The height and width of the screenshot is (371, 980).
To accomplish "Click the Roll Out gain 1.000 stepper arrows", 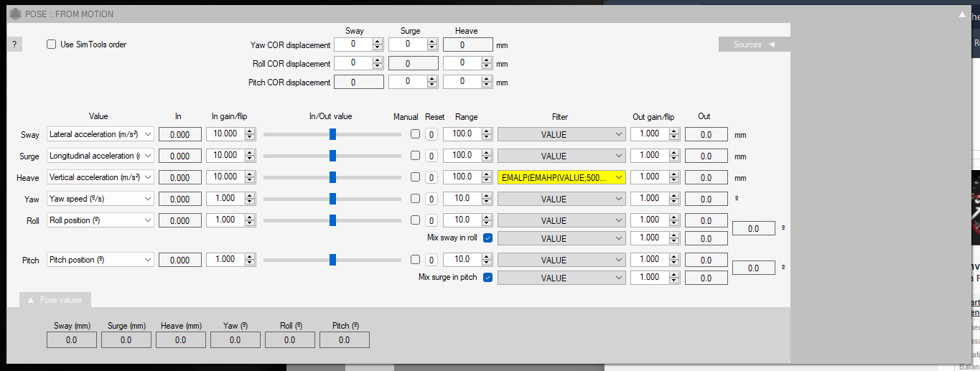I will pyautogui.click(x=673, y=220).
